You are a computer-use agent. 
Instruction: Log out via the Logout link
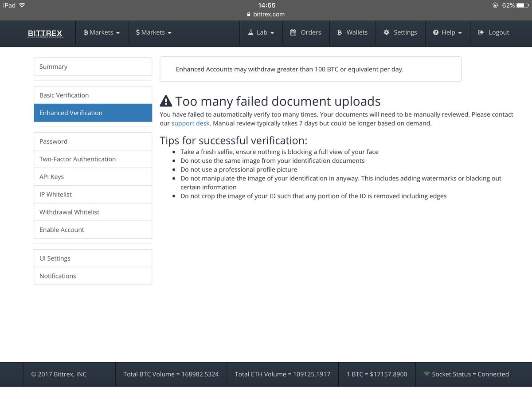493,32
